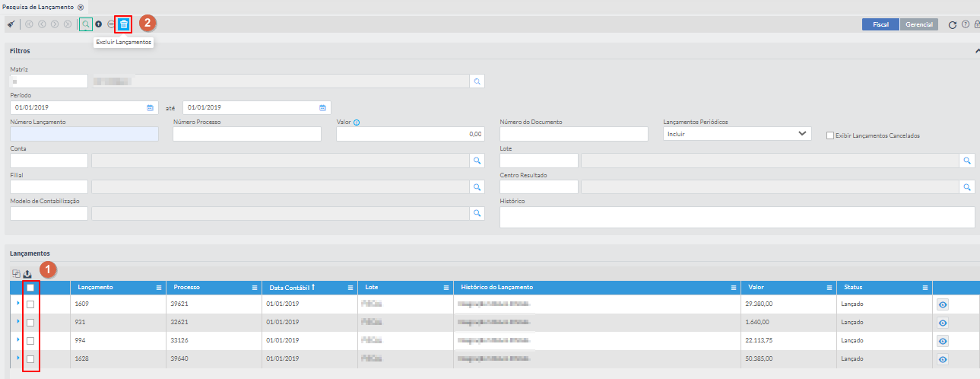Click the Número do Documento field
The width and height of the screenshot is (980, 379).
pos(574,134)
